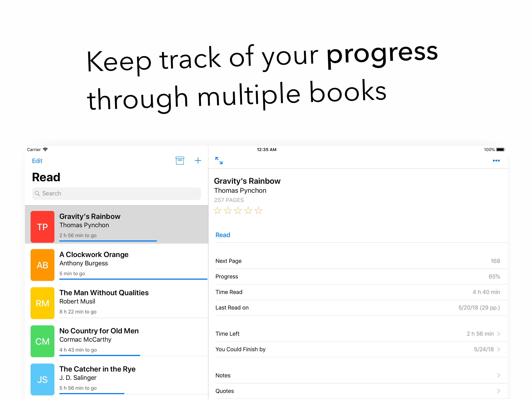Expand the Time Left row chevron
Image resolution: width=532 pixels, height=399 pixels.
tap(499, 334)
